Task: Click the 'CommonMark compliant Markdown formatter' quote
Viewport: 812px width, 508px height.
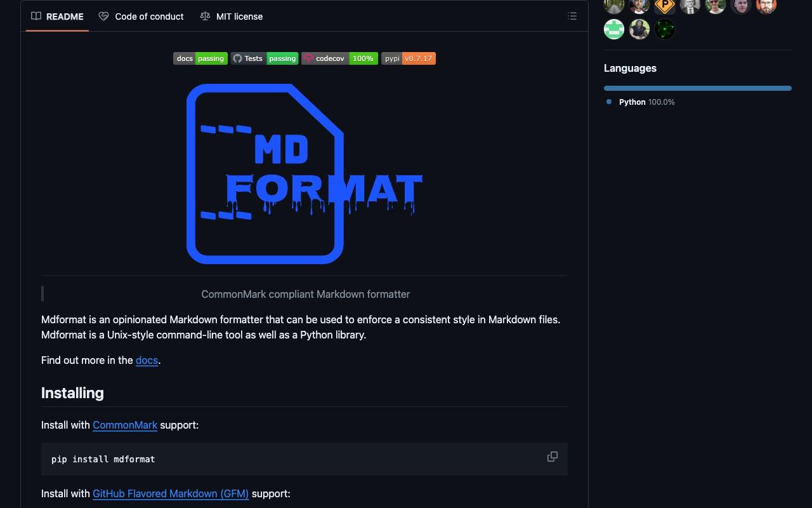Action: 306,294
